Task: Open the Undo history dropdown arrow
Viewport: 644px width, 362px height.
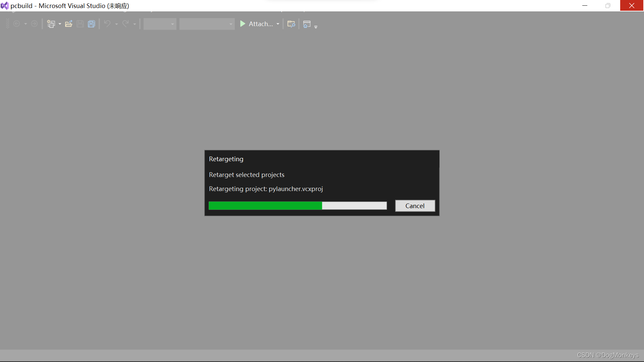Action: point(116,24)
